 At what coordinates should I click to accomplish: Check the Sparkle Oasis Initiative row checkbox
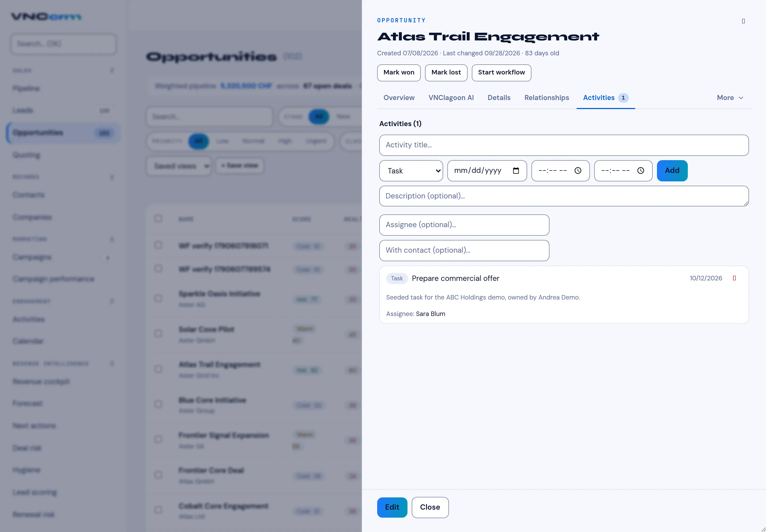click(x=158, y=298)
